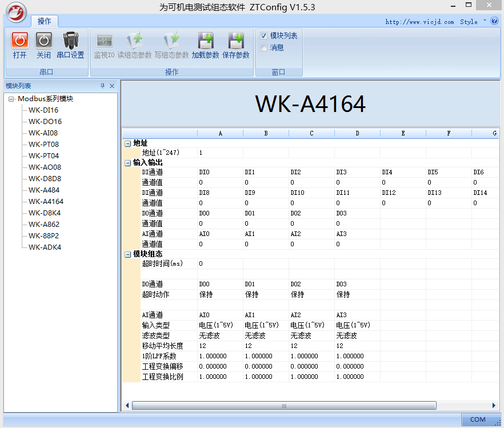Screen dimensions: 504x428
Task: Close the 模块列表 panel
Action: tap(112, 86)
